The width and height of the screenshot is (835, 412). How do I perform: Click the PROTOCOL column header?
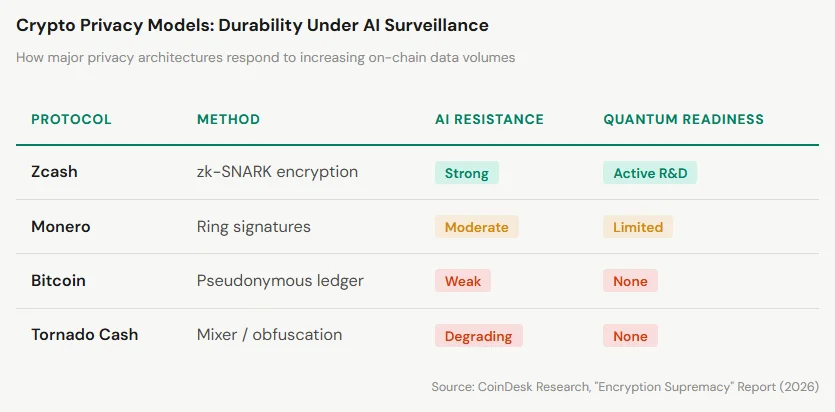(x=71, y=119)
